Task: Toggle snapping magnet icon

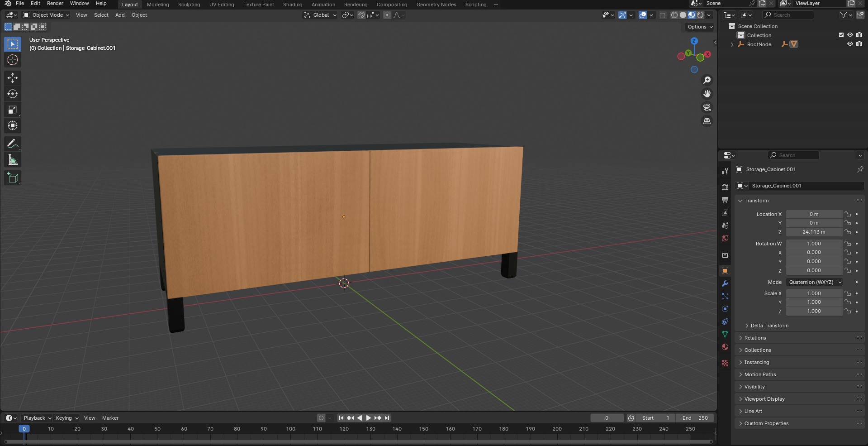Action: [x=361, y=15]
